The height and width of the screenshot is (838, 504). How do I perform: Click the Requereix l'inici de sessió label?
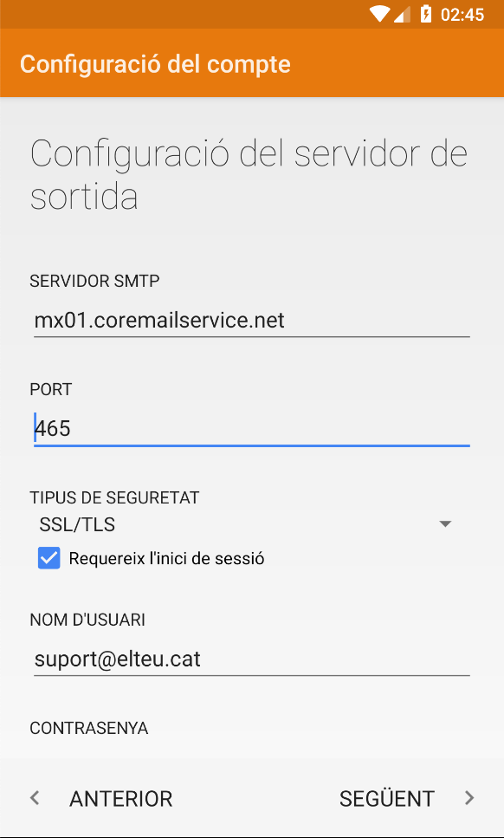pos(166,559)
